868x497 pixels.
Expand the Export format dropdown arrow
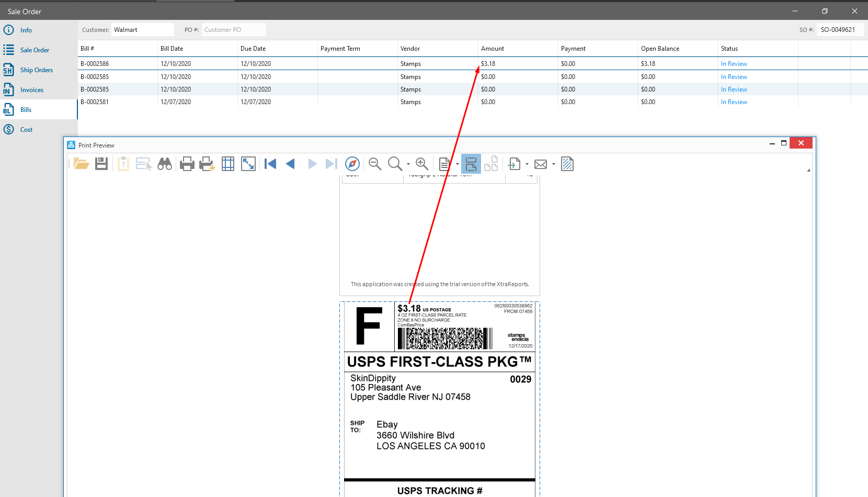tap(527, 164)
